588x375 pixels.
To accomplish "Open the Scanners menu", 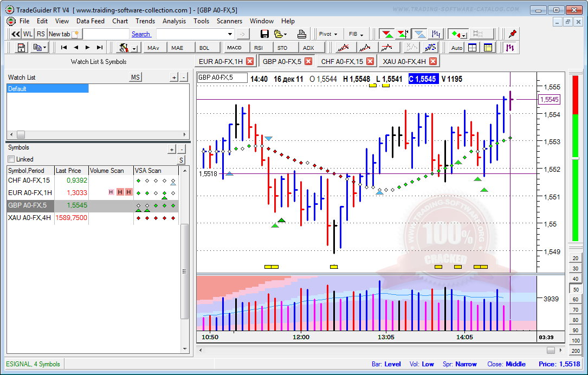I will 229,21.
